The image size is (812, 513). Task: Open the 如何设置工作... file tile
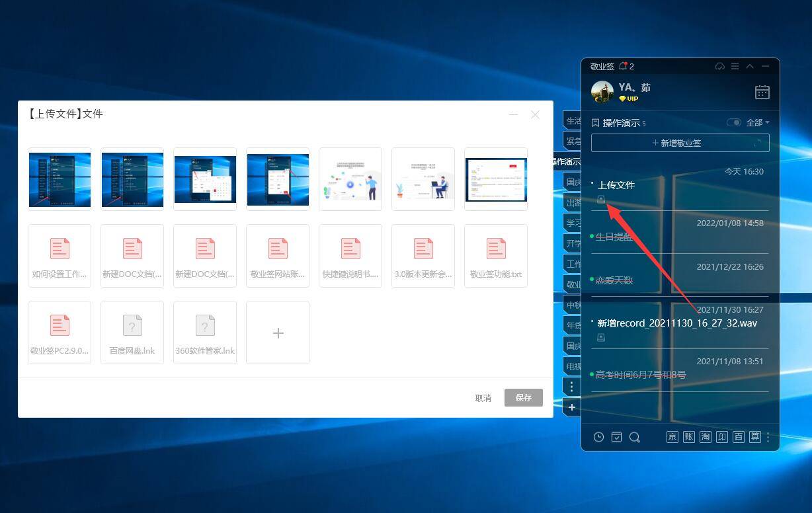click(60, 256)
